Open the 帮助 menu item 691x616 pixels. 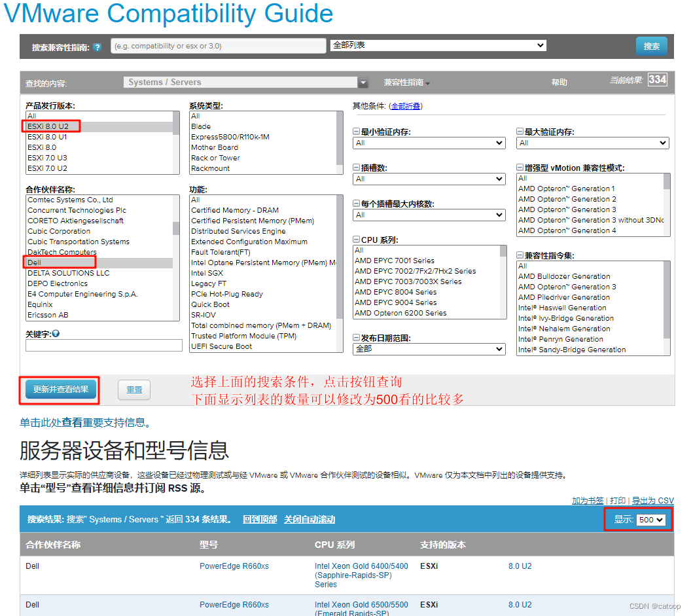(x=559, y=82)
